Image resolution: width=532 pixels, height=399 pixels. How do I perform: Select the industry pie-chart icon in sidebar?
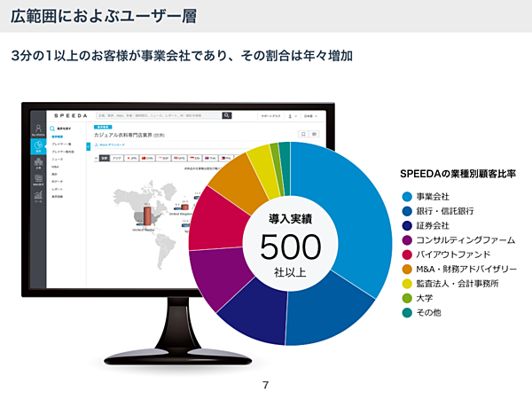click(37, 148)
